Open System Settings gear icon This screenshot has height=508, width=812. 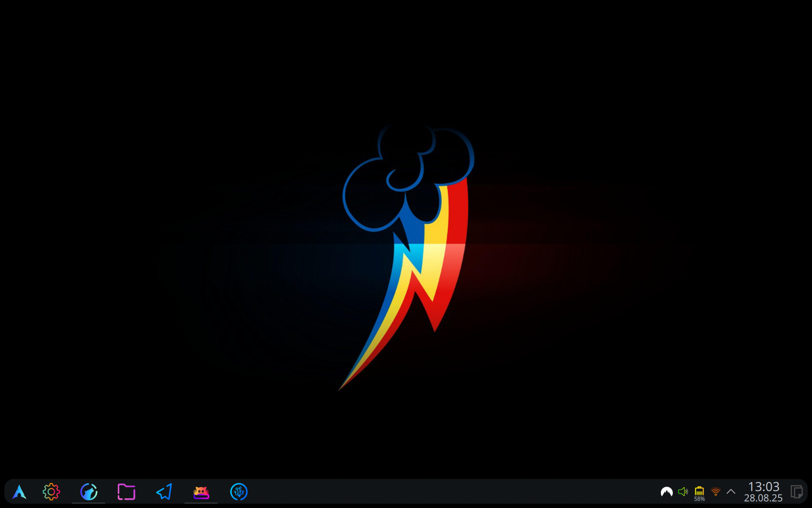(51, 492)
